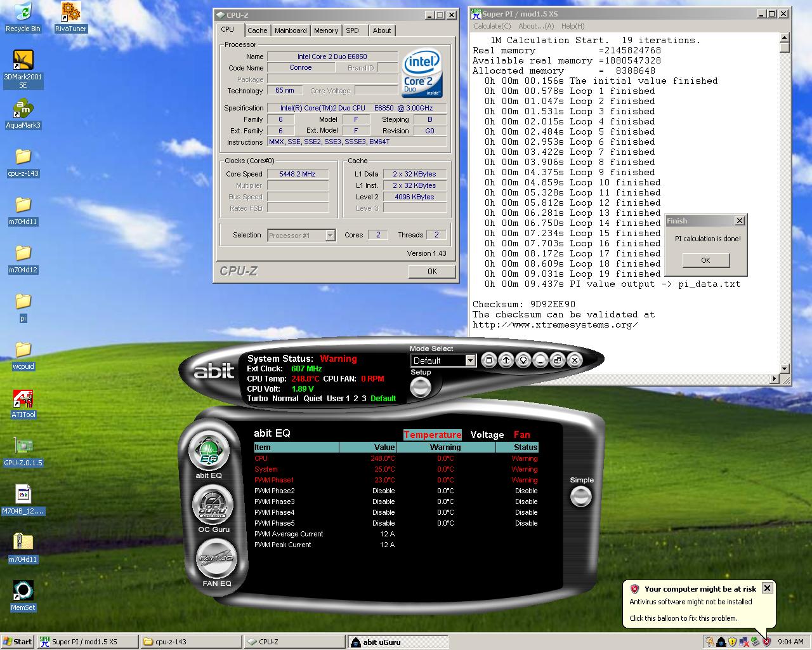Select the Fan tab in abit EQ
This screenshot has width=812, height=650.
tap(522, 435)
